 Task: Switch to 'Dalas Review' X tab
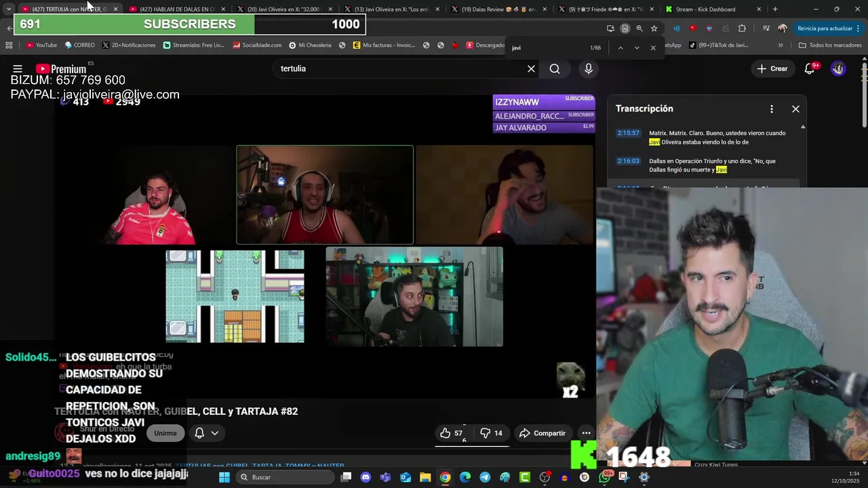[x=499, y=9]
